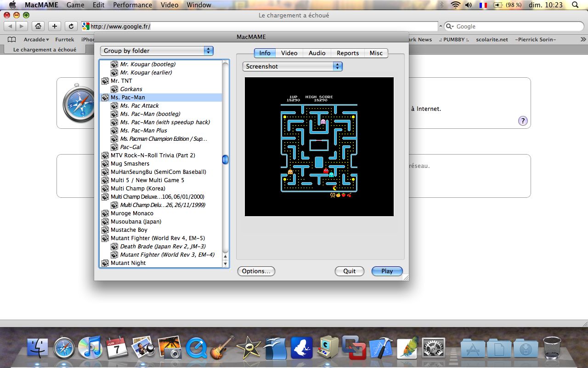Select Mustache Boy in list

(129, 230)
